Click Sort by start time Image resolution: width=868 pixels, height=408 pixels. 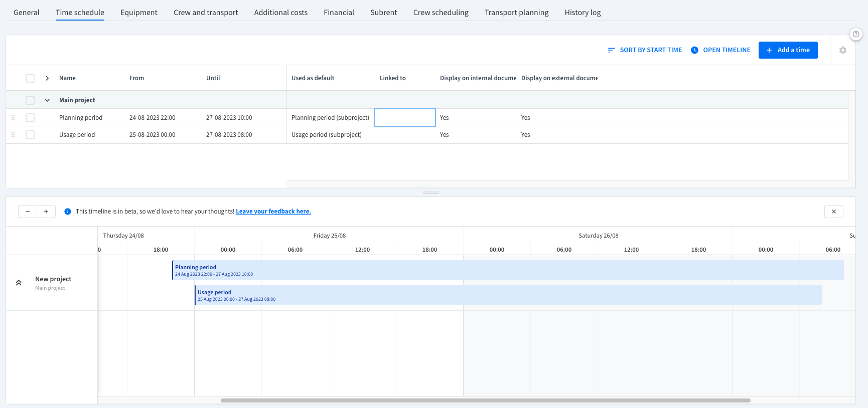pos(645,50)
